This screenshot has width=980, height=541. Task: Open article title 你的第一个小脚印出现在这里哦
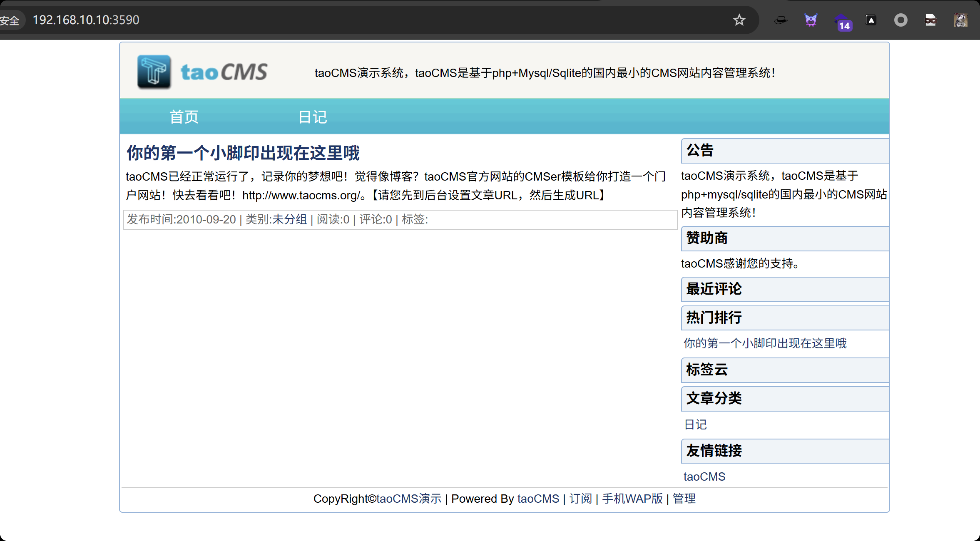point(243,153)
